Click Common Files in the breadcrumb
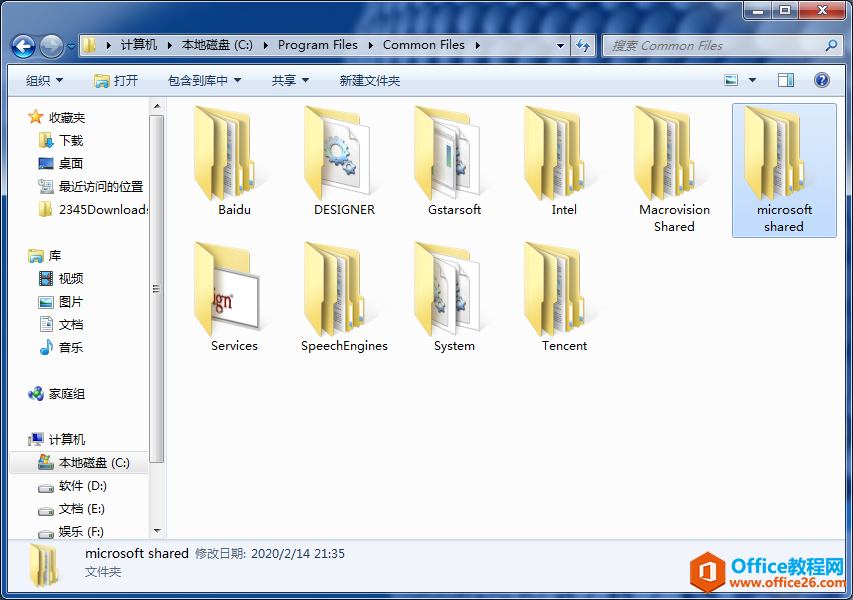This screenshot has height=600, width=853. click(424, 45)
